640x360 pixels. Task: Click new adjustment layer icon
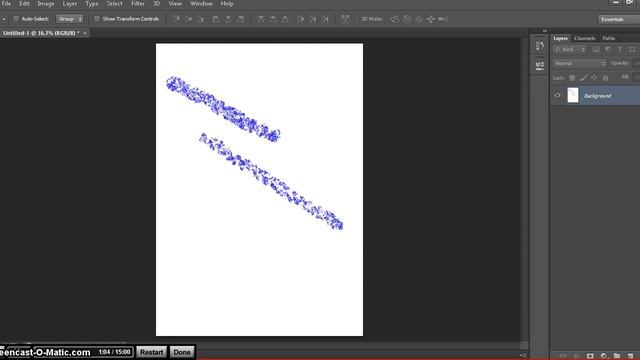coord(604,356)
